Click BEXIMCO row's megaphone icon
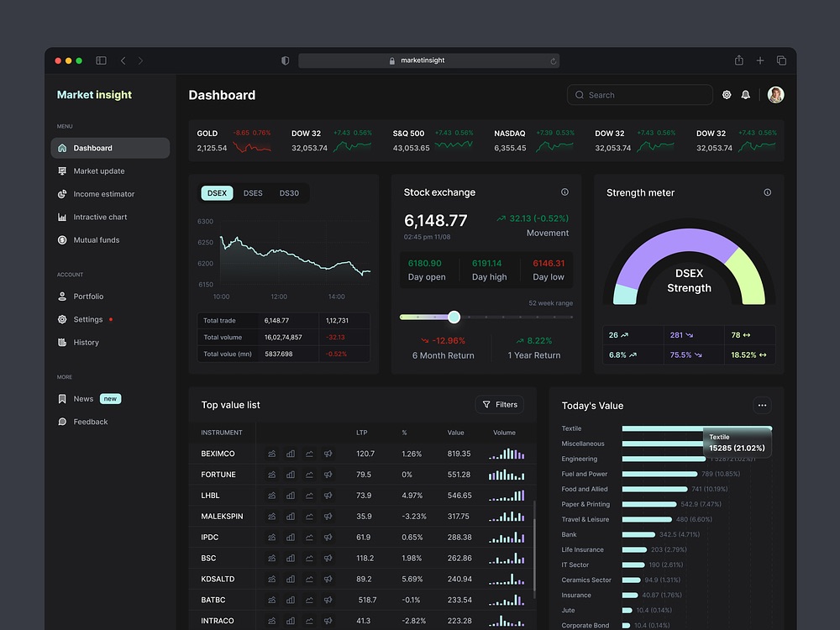840x630 pixels. (x=328, y=454)
